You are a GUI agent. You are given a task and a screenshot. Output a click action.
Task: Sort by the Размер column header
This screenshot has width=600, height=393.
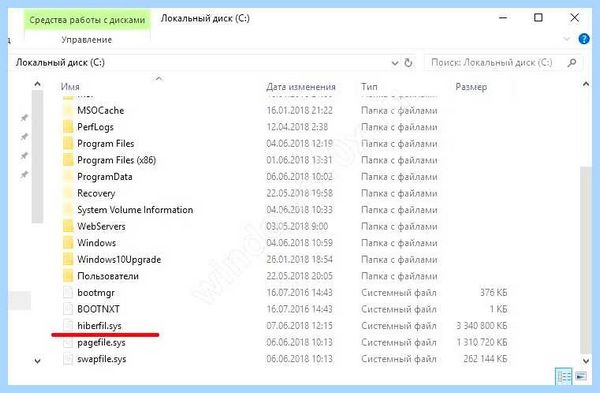[x=471, y=87]
